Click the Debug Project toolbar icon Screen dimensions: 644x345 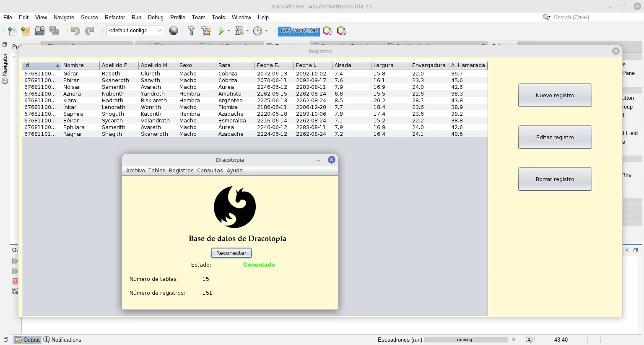click(239, 31)
